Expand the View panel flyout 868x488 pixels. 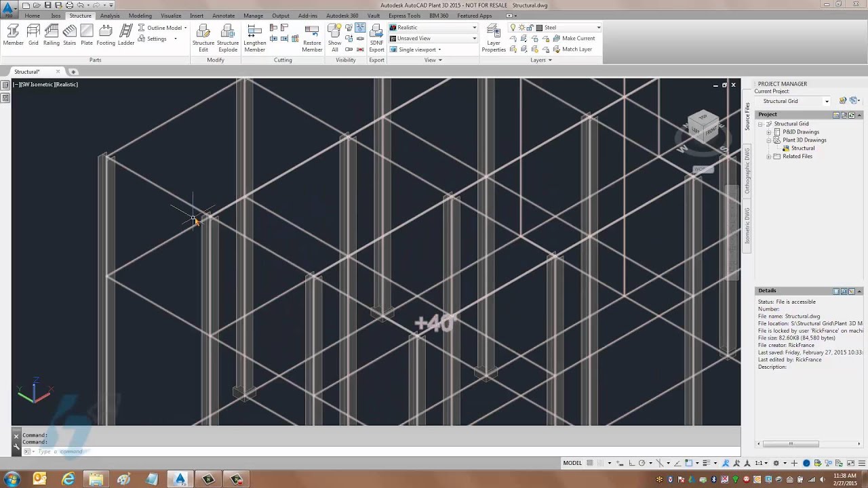[x=433, y=60]
